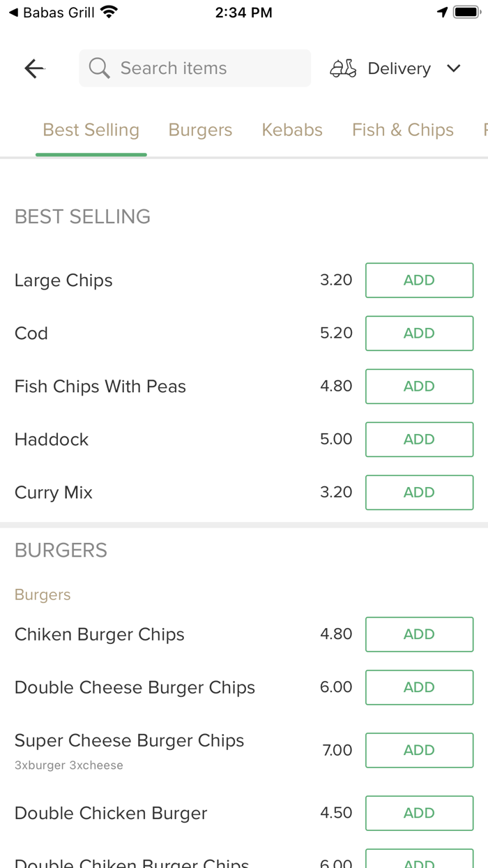The width and height of the screenshot is (488, 868).
Task: Tap the Search items input field
Action: (x=195, y=68)
